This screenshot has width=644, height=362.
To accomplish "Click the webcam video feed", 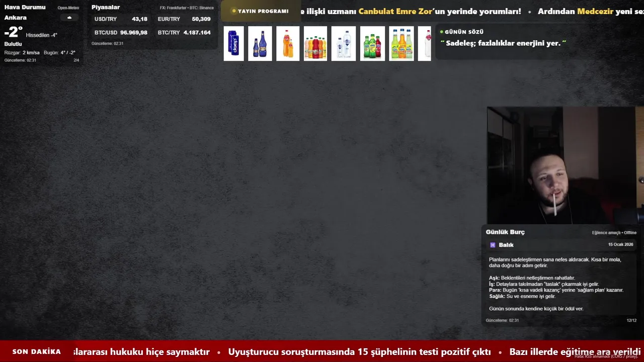I will point(565,165).
